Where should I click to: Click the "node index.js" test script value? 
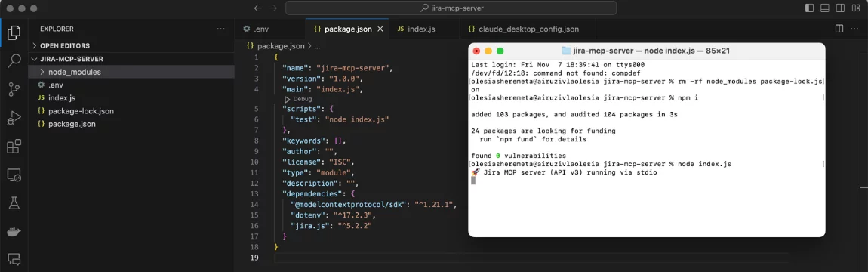coord(357,119)
